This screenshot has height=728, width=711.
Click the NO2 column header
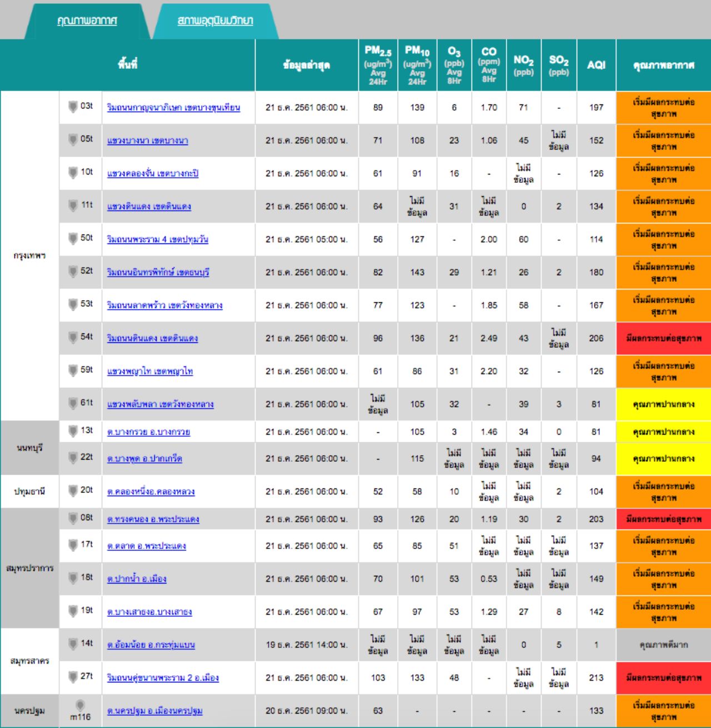524,65
